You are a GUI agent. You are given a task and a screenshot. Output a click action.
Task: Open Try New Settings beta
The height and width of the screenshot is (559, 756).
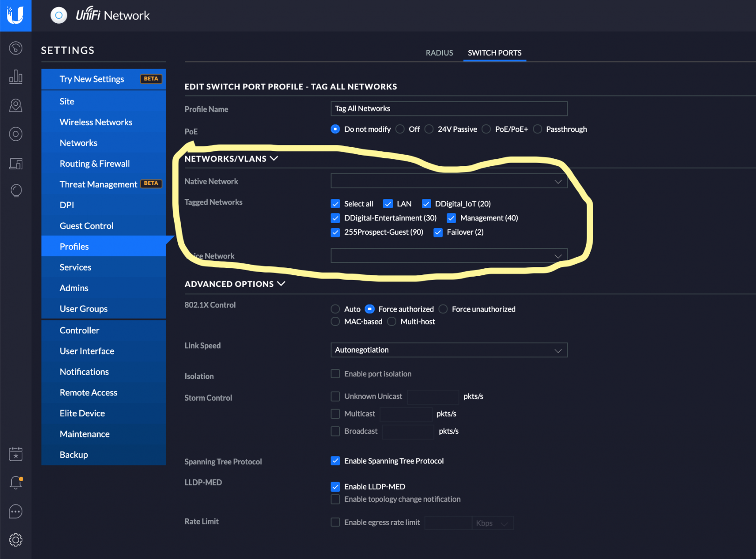103,79
